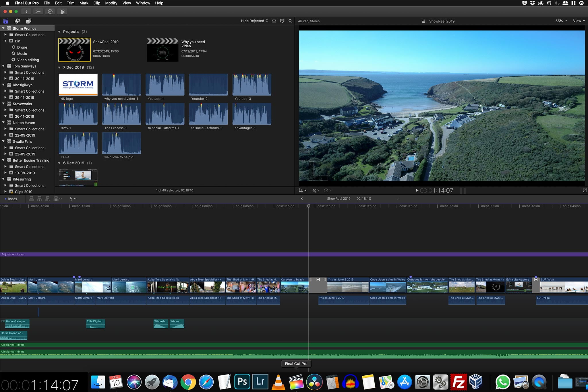The height and width of the screenshot is (392, 588).
Task: Show the Titles and Generators sidebar
Action: (x=29, y=21)
